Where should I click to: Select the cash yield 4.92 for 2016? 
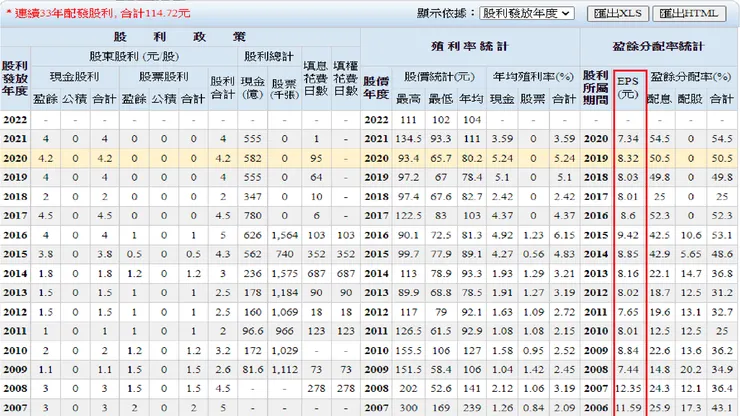pos(502,235)
